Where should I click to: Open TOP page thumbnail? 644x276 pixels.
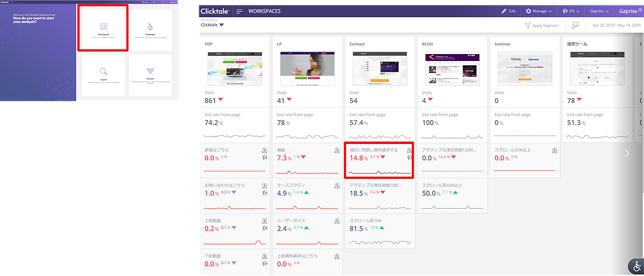point(235,68)
